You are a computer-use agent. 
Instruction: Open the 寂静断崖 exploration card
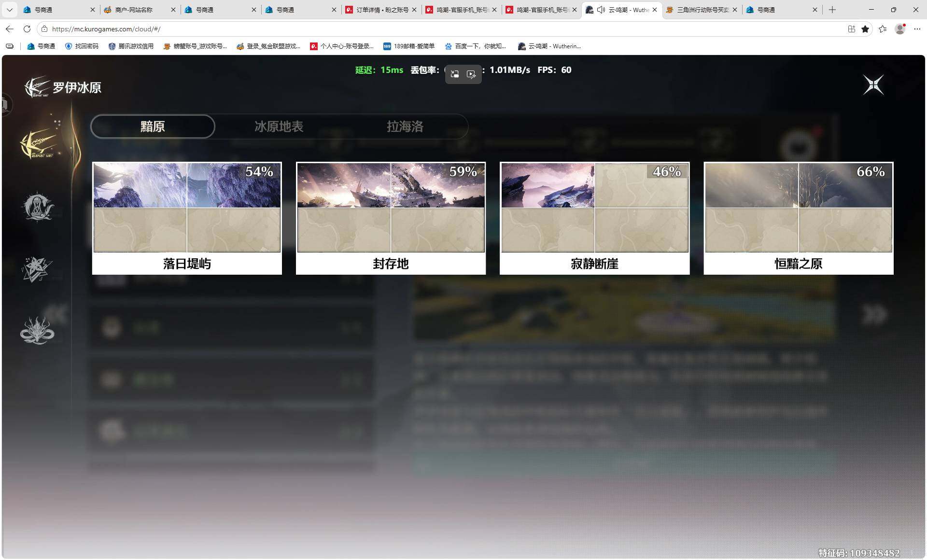594,218
